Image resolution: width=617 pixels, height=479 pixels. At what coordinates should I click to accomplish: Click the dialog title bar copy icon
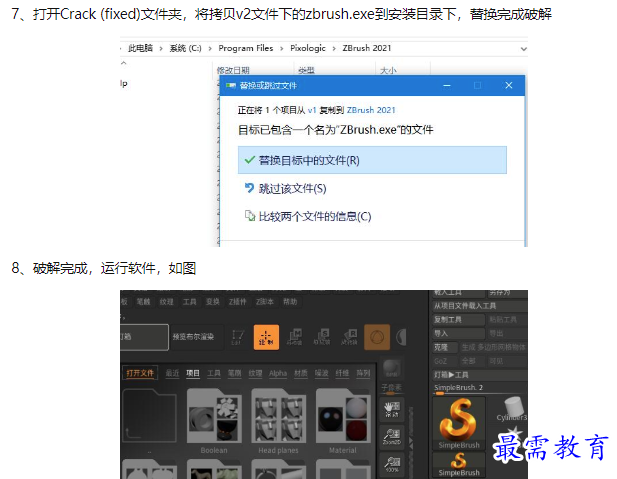tap(231, 85)
